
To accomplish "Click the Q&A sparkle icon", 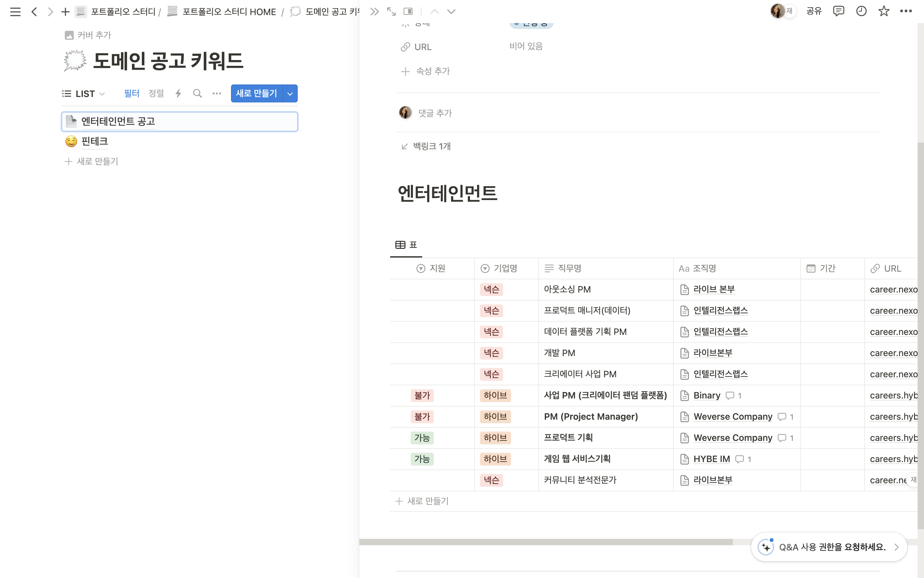I will [766, 547].
